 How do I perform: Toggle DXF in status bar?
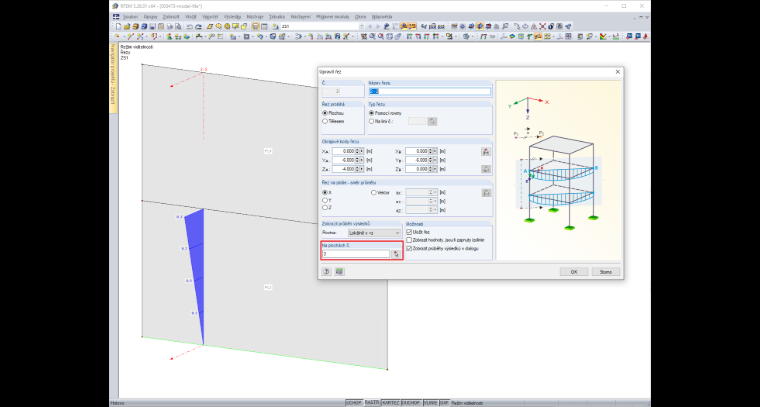tap(444, 403)
